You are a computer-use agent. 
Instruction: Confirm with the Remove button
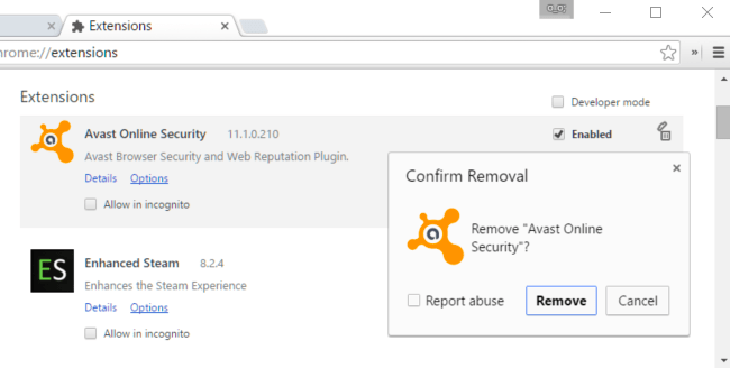pyautogui.click(x=561, y=300)
